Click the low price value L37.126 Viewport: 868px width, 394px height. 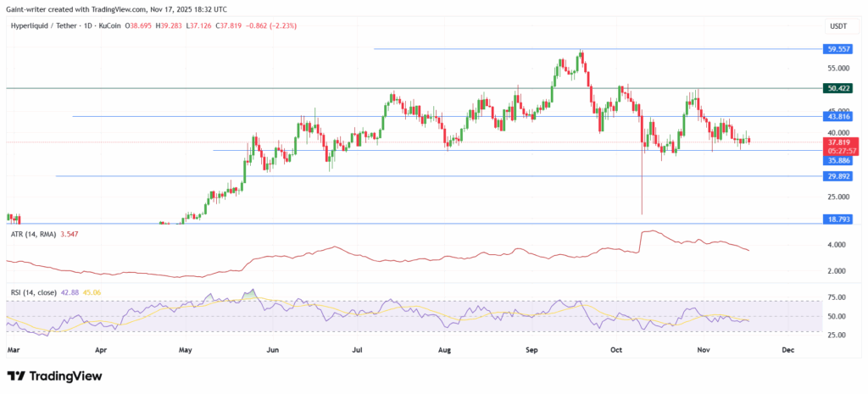click(x=200, y=26)
